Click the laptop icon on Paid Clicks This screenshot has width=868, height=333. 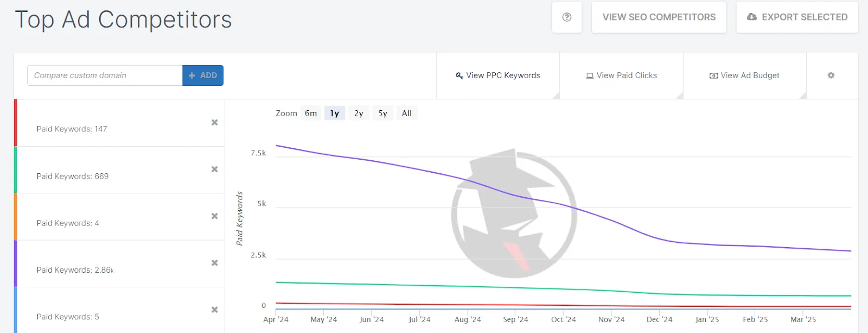590,76
